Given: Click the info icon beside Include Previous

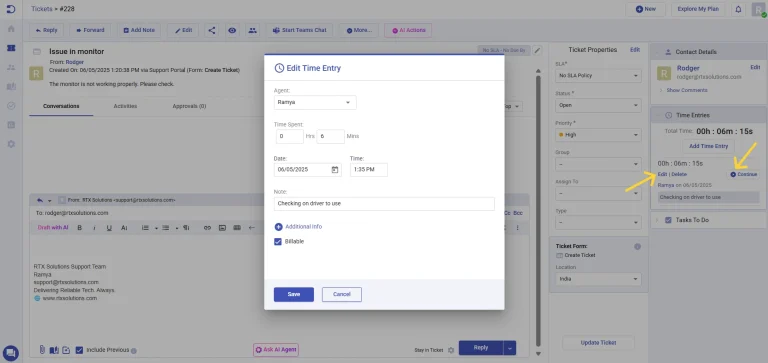Looking at the screenshot, I should [x=134, y=351].
